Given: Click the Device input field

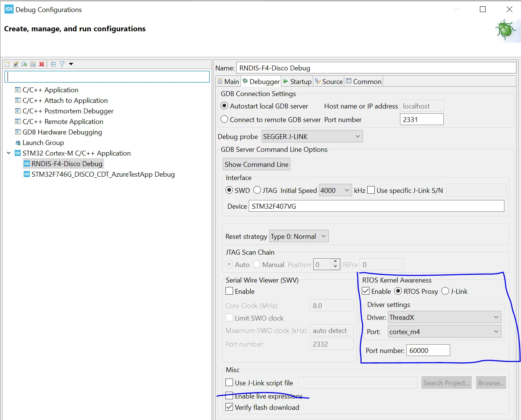Looking at the screenshot, I should [x=376, y=206].
